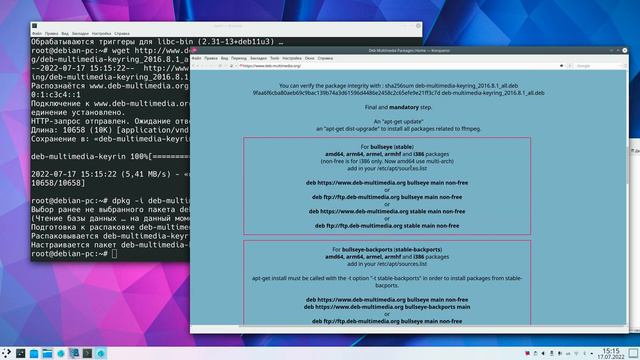
Task: Open the Настройка menu in Konqueror
Action: tap(292, 58)
